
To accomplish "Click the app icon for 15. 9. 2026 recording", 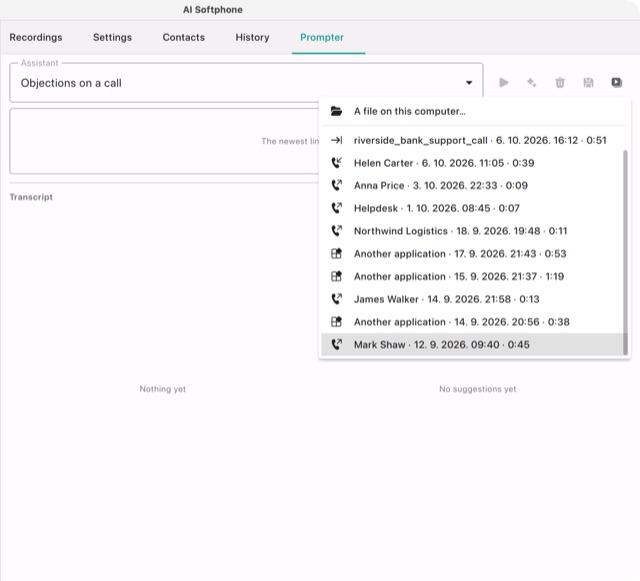I will (x=336, y=276).
